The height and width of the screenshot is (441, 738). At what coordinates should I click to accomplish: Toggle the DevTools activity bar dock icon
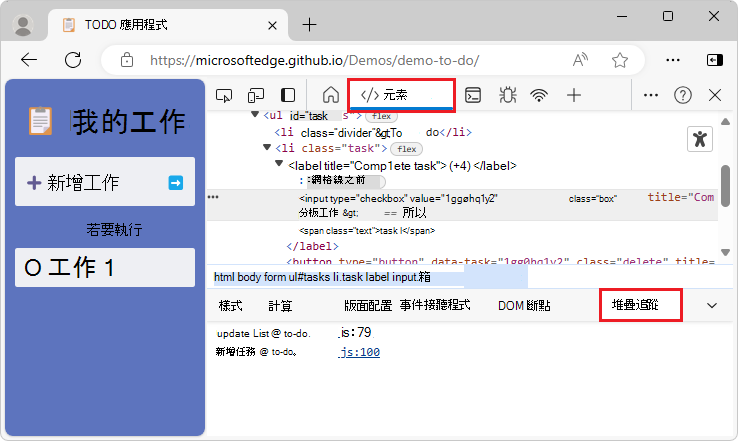[x=288, y=96]
